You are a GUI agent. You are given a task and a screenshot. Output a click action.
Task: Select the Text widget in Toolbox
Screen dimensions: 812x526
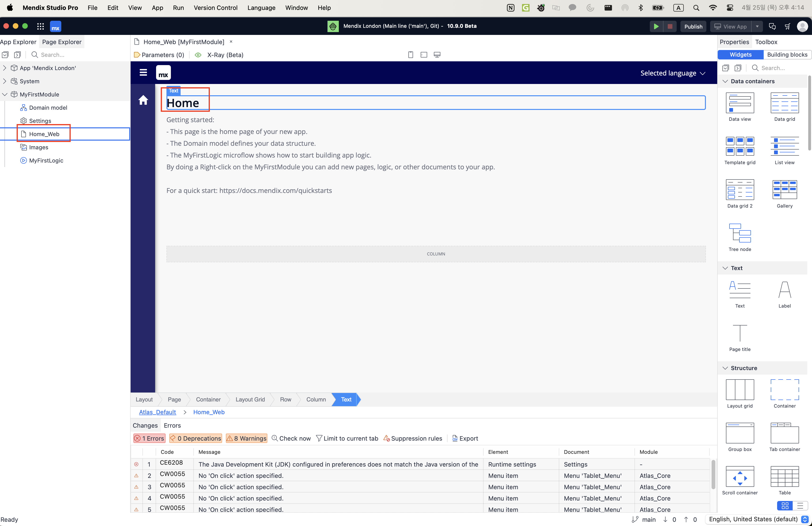[x=740, y=294]
